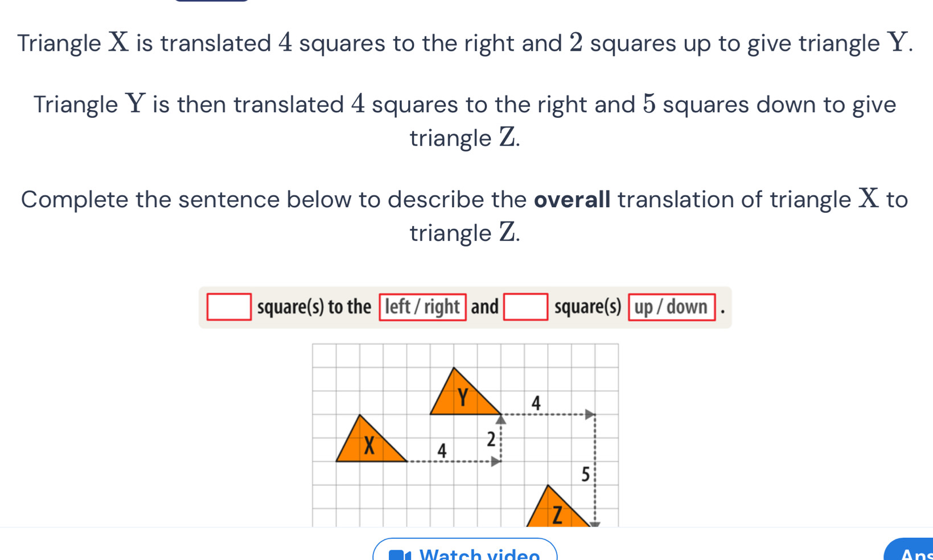Click the right arrowhead ending Y's horizontal dashed line
Viewport: 933px width, 560px height.
tap(590, 414)
